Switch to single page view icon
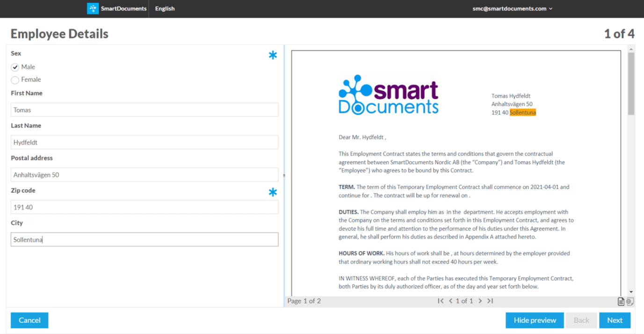644x334 pixels. pos(621,302)
